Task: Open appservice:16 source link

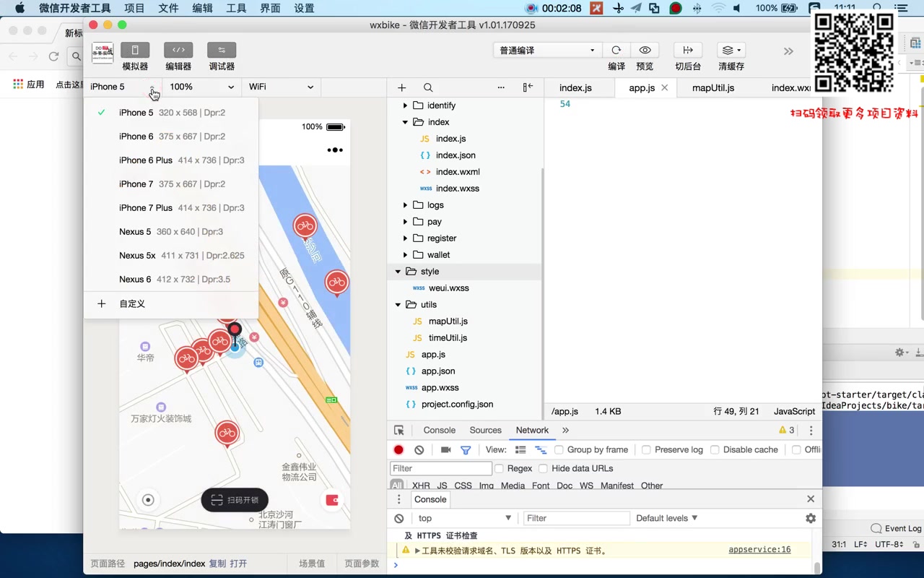Action: point(759,550)
